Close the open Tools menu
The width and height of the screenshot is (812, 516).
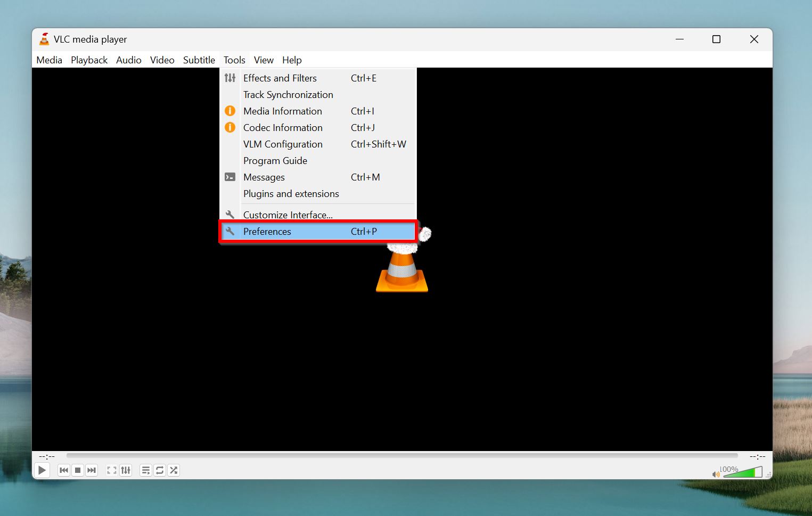pos(234,60)
